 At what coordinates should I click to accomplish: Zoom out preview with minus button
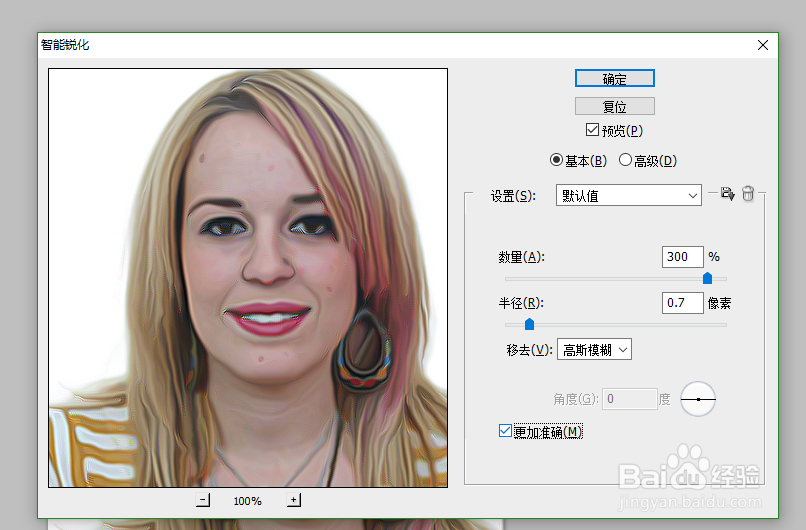[203, 500]
